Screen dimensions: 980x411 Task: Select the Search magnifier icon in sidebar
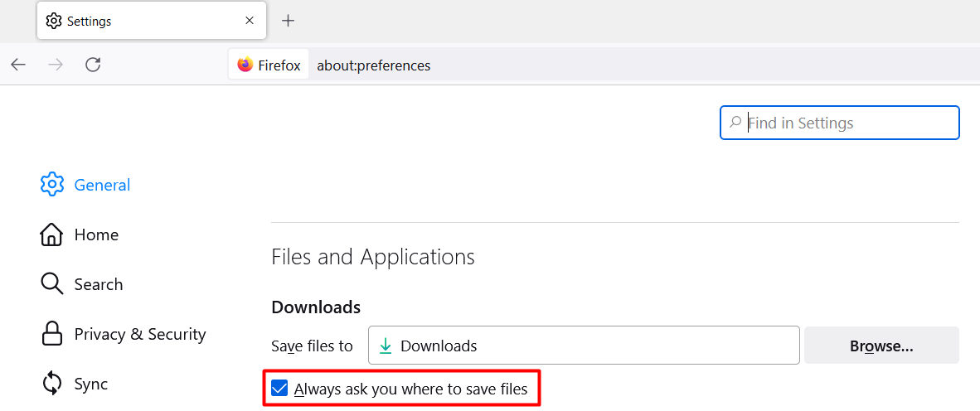(52, 283)
